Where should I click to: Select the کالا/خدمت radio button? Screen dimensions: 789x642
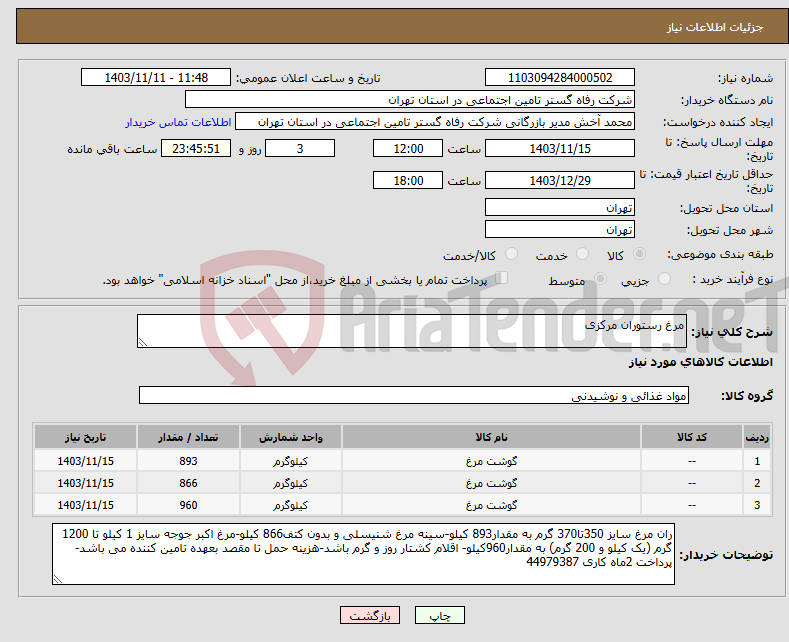[511, 254]
